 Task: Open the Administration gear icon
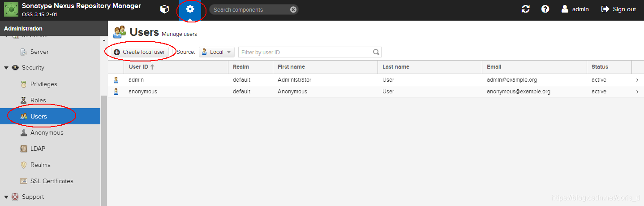(190, 9)
